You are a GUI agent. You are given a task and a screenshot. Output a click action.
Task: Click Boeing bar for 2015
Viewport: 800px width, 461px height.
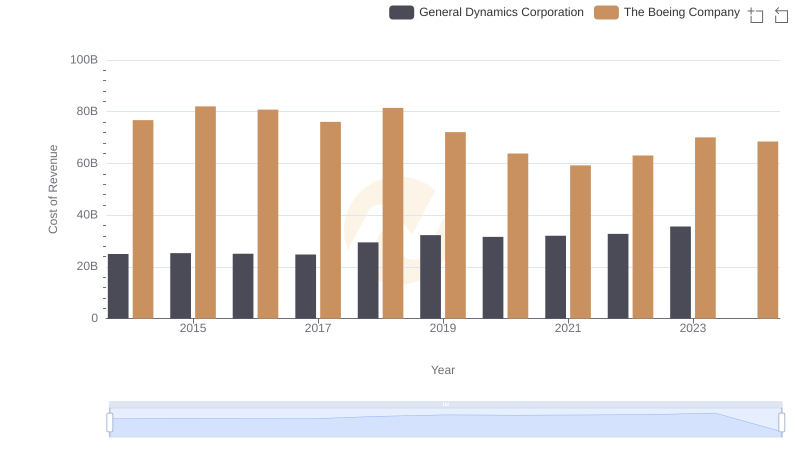[x=206, y=212]
